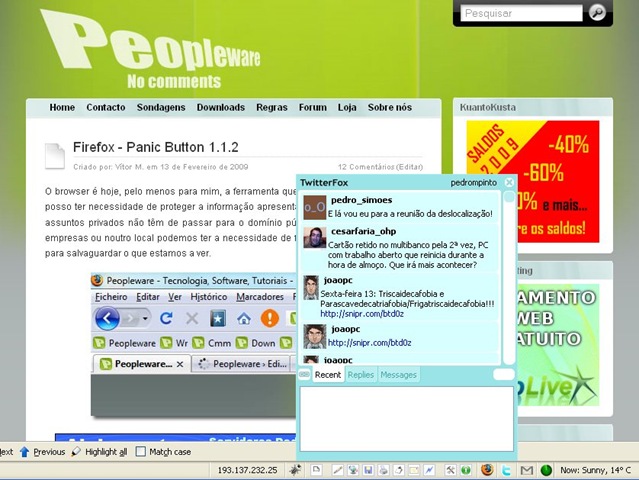Open the pedrompinto account selector in TwitterFox
This screenshot has width=639, height=480.
pyautogui.click(x=474, y=183)
